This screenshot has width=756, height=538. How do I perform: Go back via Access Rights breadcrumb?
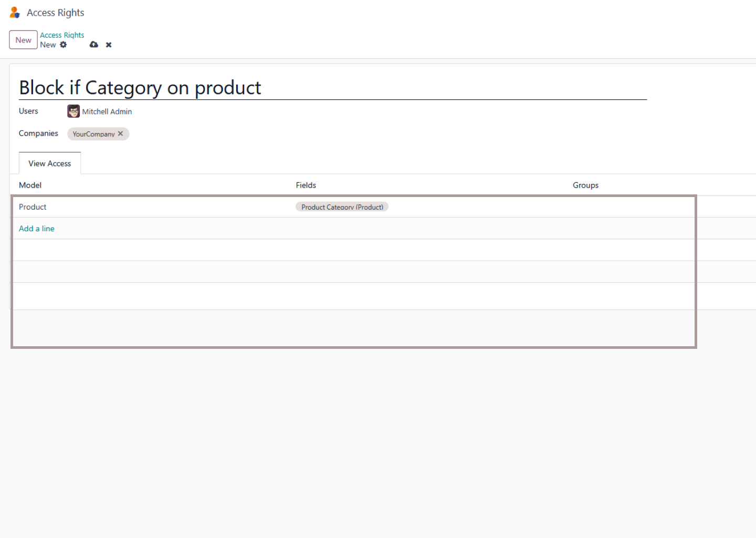click(62, 35)
